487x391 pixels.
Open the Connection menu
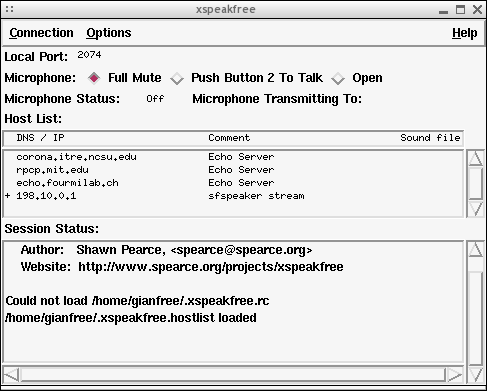coord(41,33)
